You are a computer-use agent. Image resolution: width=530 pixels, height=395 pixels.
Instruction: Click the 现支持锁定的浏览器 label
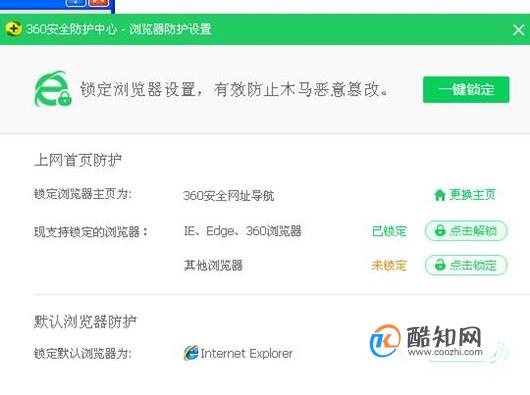coord(91,232)
